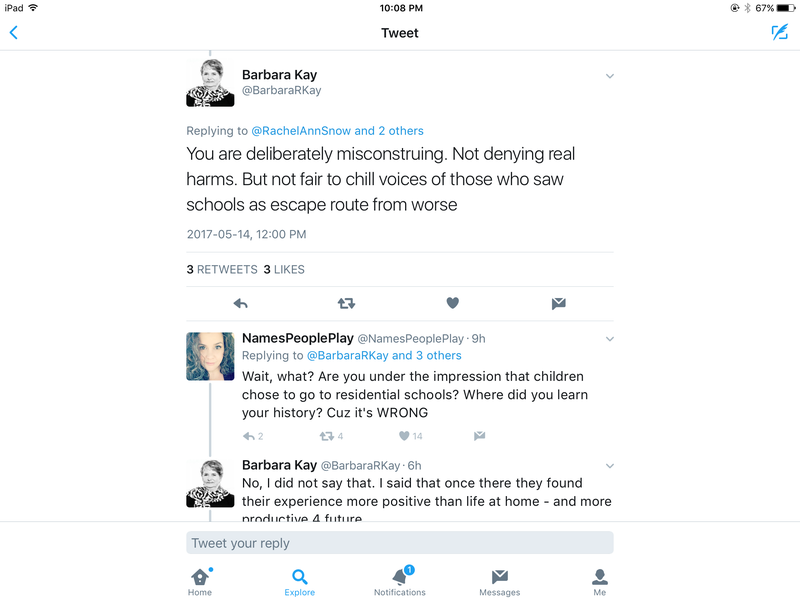
Task: Open the compose new tweet icon
Action: pyautogui.click(x=779, y=33)
